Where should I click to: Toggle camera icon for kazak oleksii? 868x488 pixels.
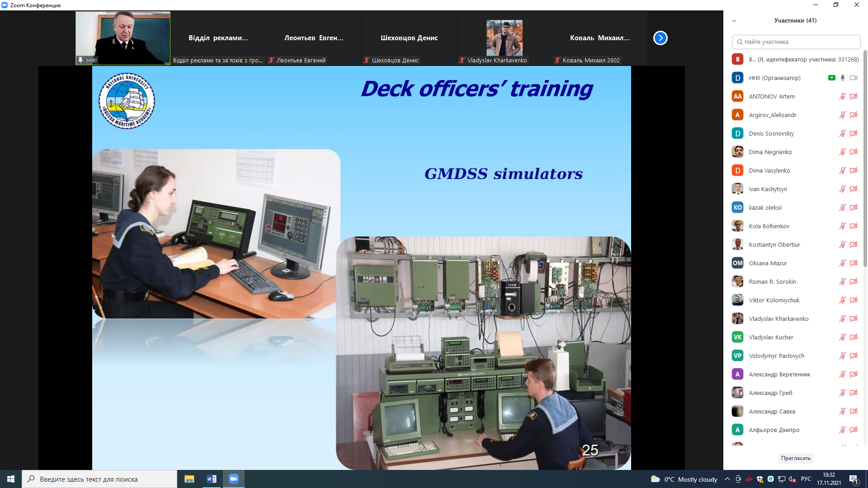click(x=854, y=207)
